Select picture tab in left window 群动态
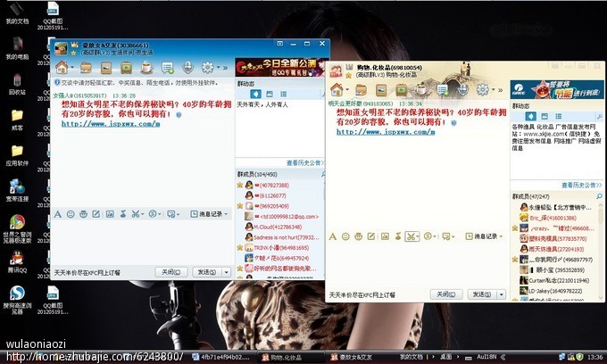This screenshot has width=607, height=364. 270,94
